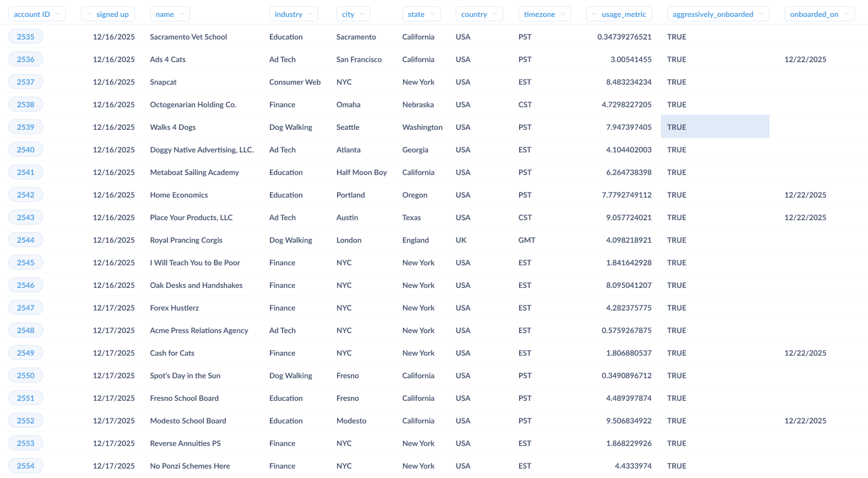This screenshot has width=868, height=478.
Task: Open account ID 2542 link
Action: pos(26,195)
